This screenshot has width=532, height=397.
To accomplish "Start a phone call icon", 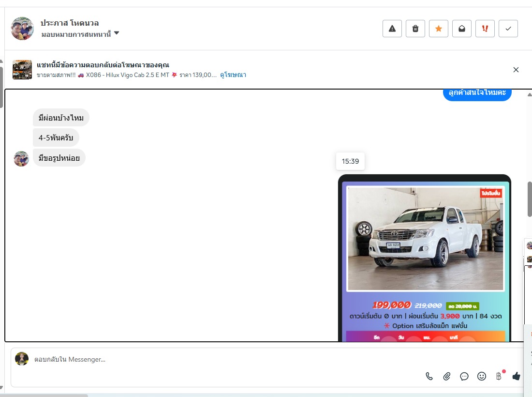I will [x=429, y=376].
